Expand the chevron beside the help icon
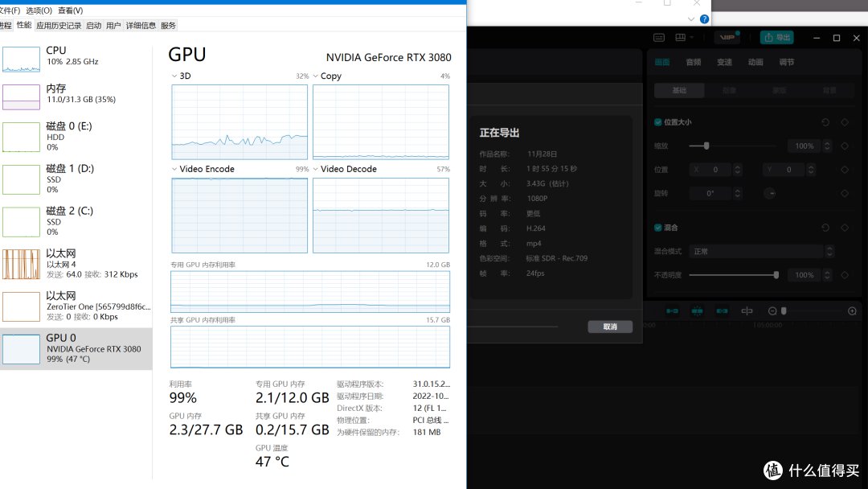868x489 pixels. tap(691, 18)
